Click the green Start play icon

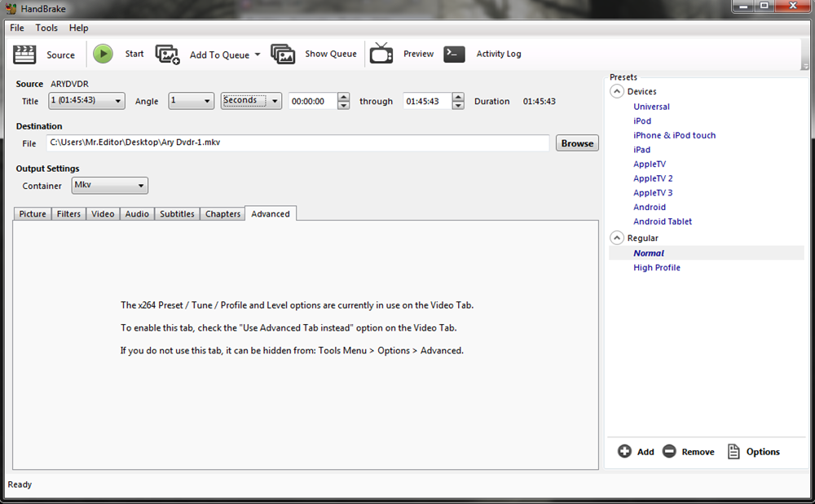pyautogui.click(x=103, y=54)
